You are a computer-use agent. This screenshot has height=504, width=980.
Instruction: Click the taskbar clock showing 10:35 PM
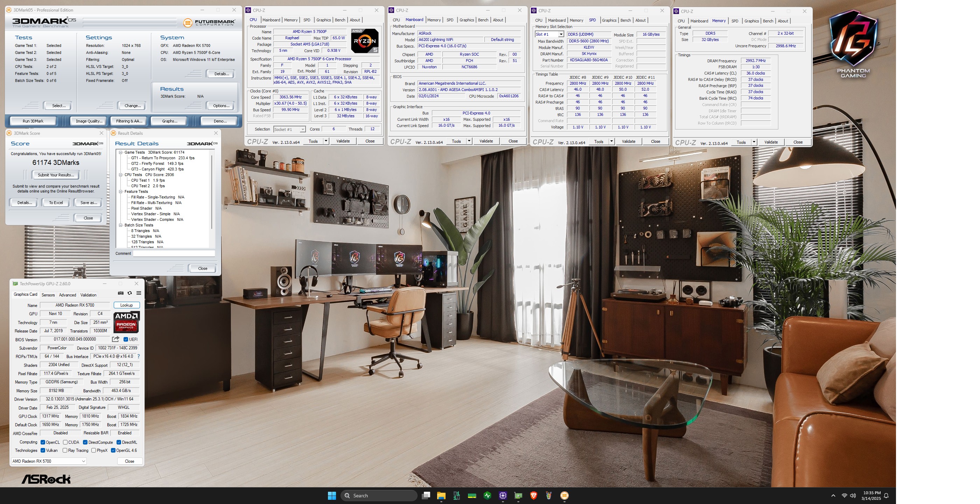point(871,495)
